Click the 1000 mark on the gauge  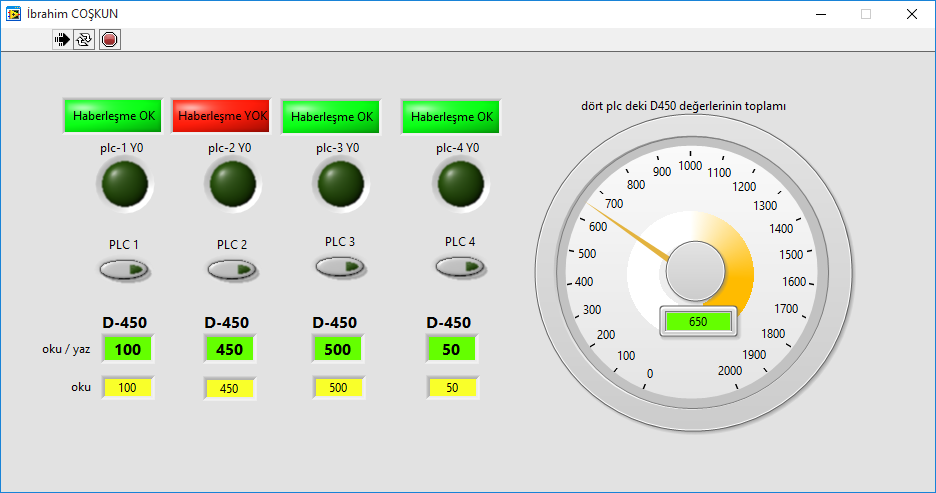tap(690, 165)
